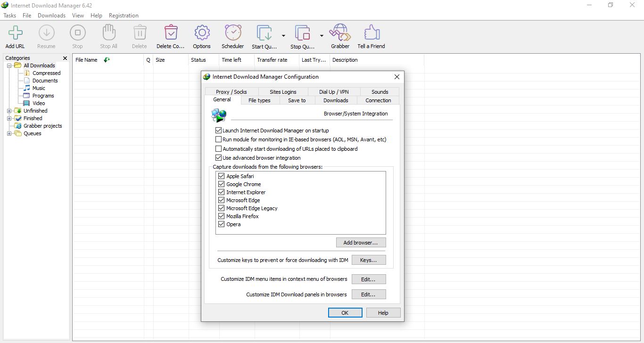The image size is (644, 343).
Task: Collapse the All Downloads tree node
Action: point(9,65)
